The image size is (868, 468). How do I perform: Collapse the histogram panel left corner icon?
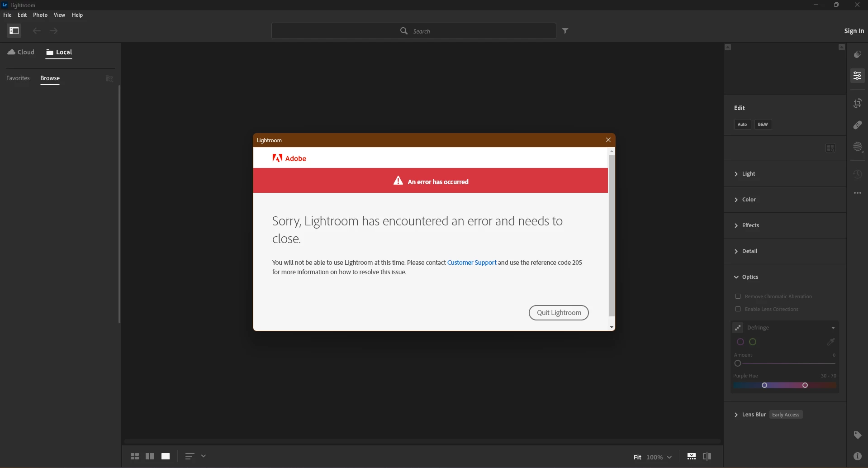(728, 47)
